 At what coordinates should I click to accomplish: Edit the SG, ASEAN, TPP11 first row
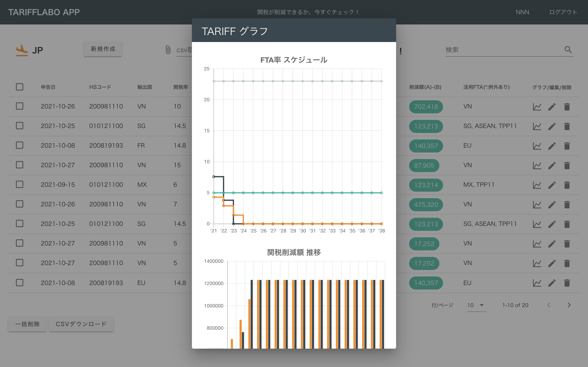(552, 126)
